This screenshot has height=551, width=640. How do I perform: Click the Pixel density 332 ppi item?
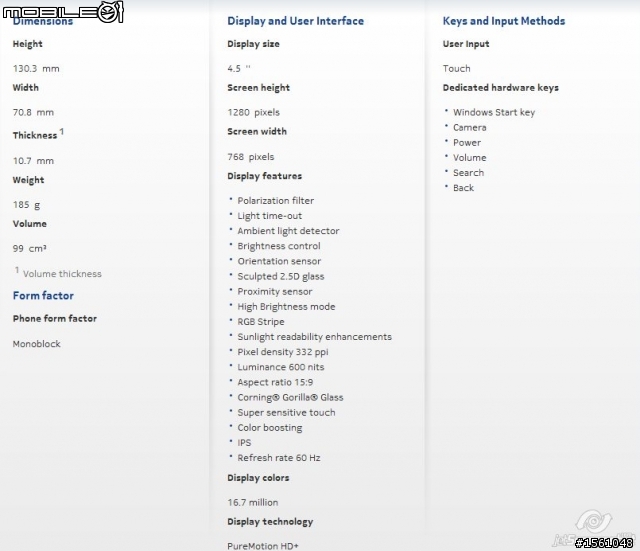coord(283,352)
